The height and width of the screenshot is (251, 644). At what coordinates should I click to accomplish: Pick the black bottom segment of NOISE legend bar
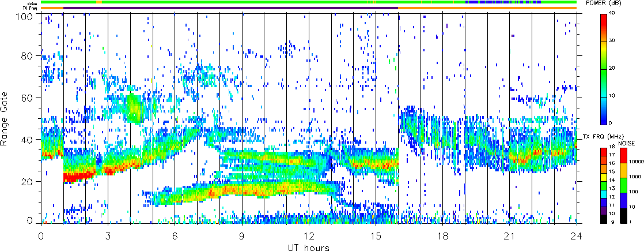[622, 216]
